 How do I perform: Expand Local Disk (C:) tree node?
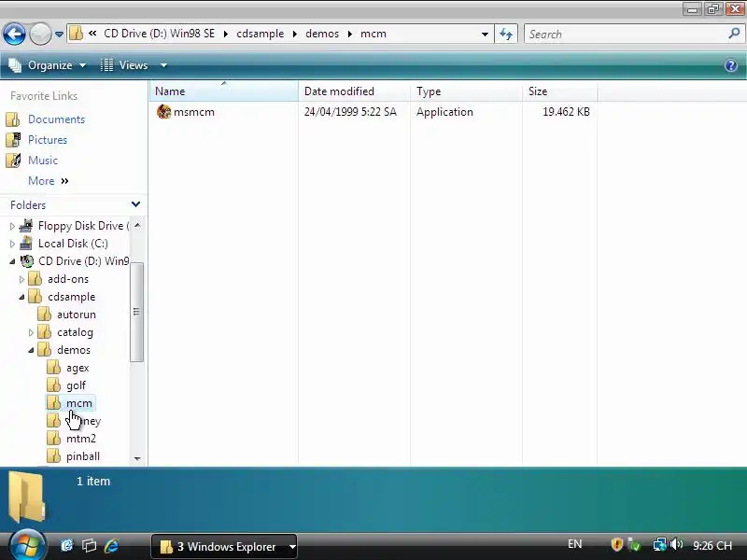pyautogui.click(x=12, y=244)
